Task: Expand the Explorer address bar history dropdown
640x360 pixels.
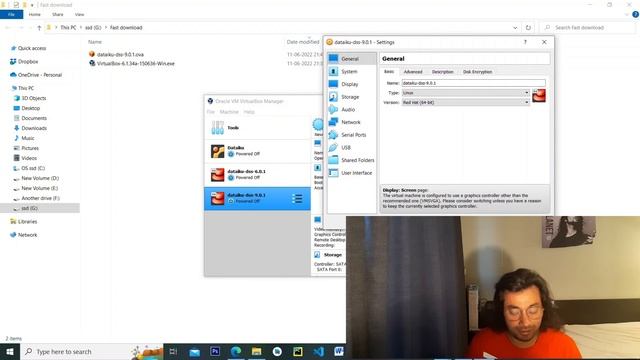Action: click(x=515, y=28)
